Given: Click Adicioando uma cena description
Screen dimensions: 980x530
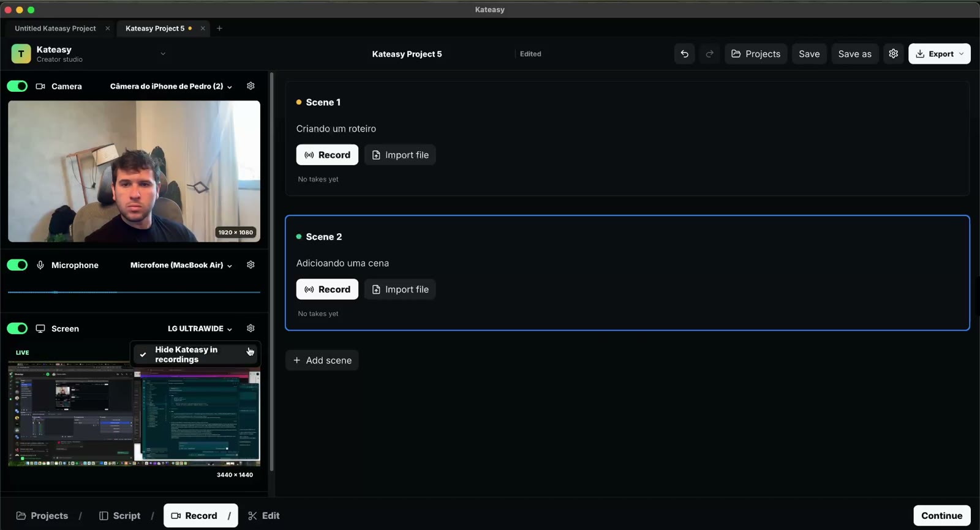Looking at the screenshot, I should pos(342,263).
